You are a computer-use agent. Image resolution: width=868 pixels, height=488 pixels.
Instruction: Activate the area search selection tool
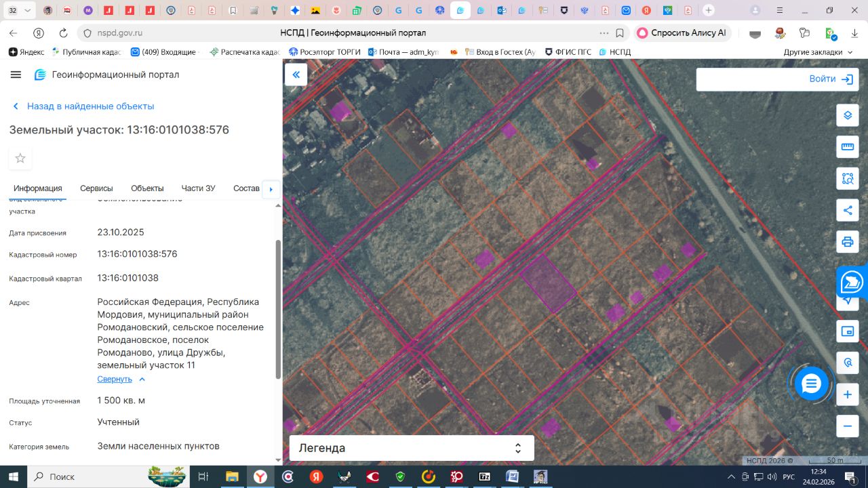847,179
